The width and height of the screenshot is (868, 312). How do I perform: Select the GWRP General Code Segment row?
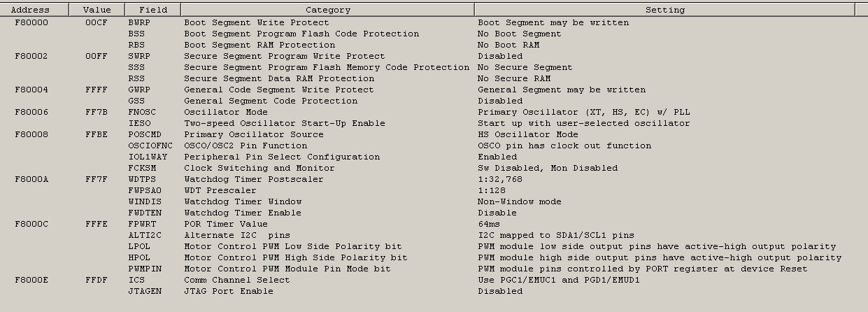[434, 90]
